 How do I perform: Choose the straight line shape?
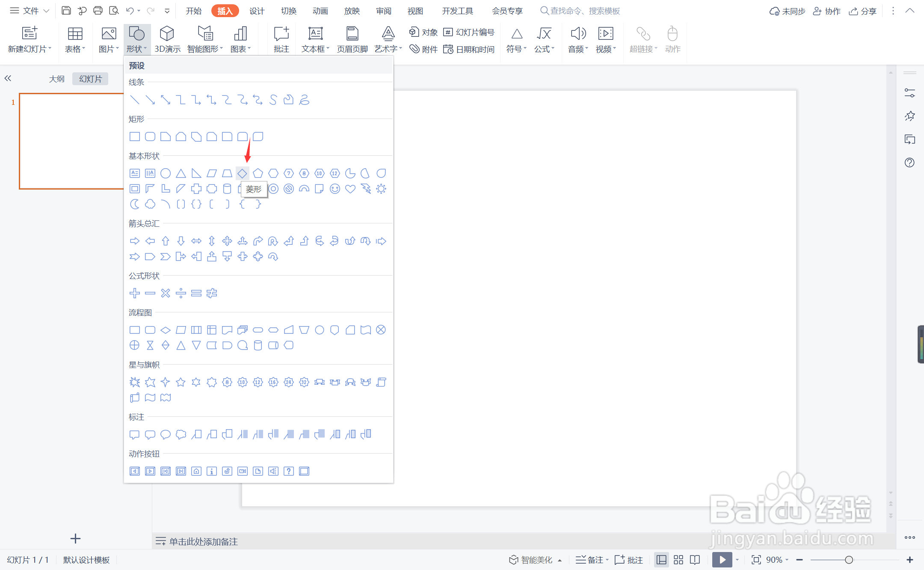[135, 100]
